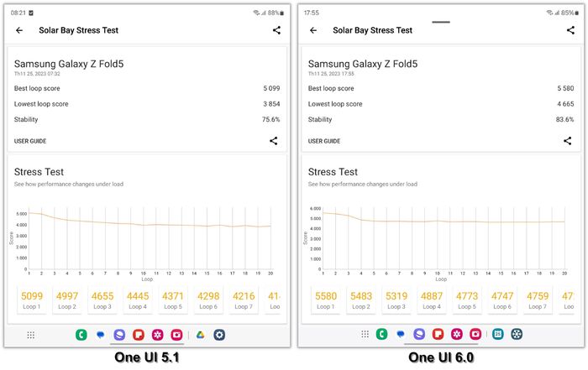Launch Google Drive from left taskbar

(200, 335)
